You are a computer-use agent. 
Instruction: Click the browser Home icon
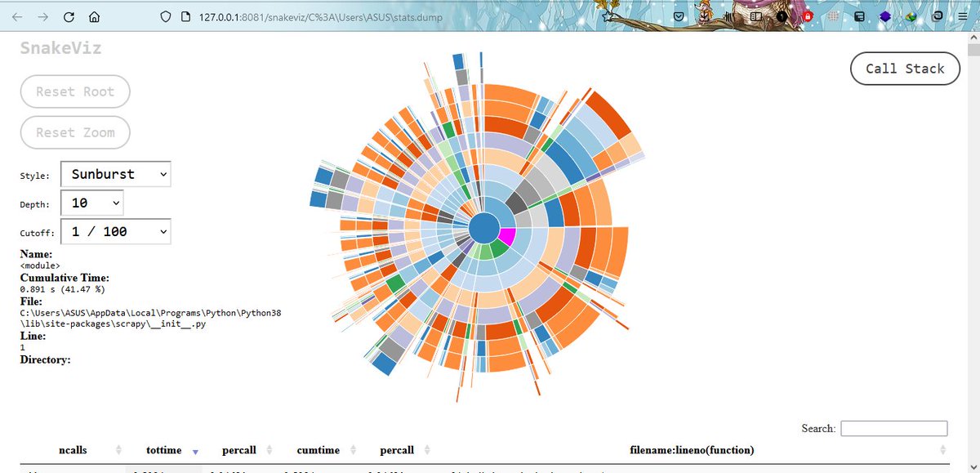pyautogui.click(x=93, y=16)
